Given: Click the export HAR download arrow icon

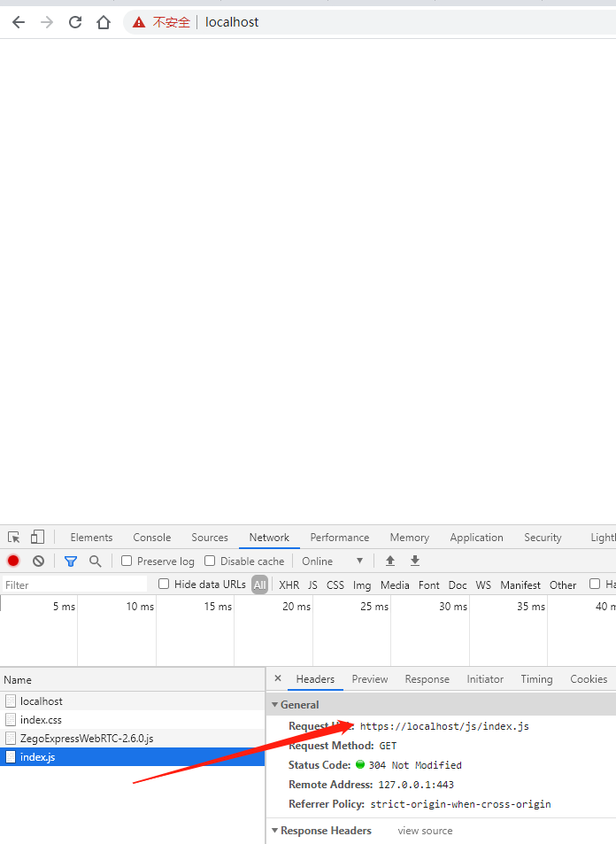Looking at the screenshot, I should tap(415, 561).
